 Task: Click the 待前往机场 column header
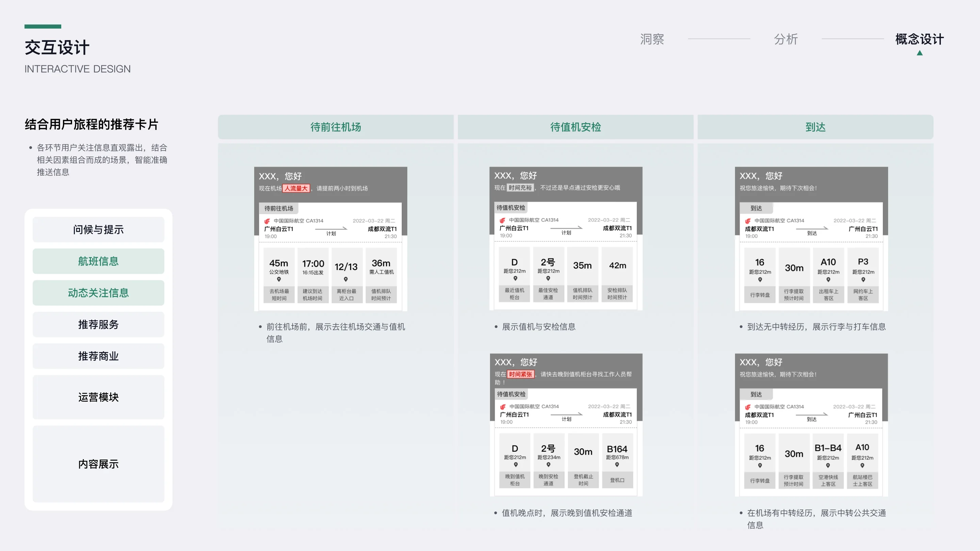(x=336, y=127)
